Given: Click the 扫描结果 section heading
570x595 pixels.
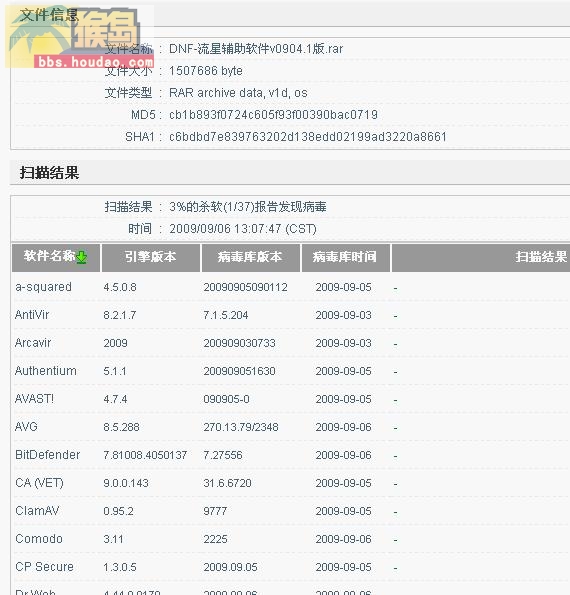Looking at the screenshot, I should (49, 173).
